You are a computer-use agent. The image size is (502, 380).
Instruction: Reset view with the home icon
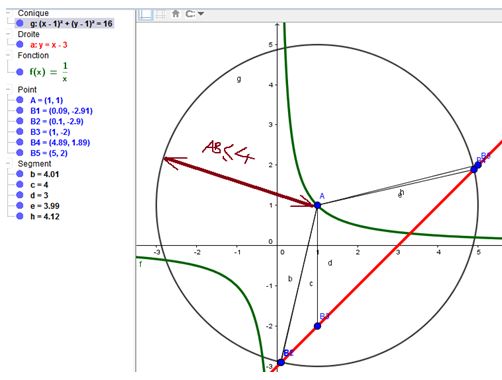click(x=176, y=14)
